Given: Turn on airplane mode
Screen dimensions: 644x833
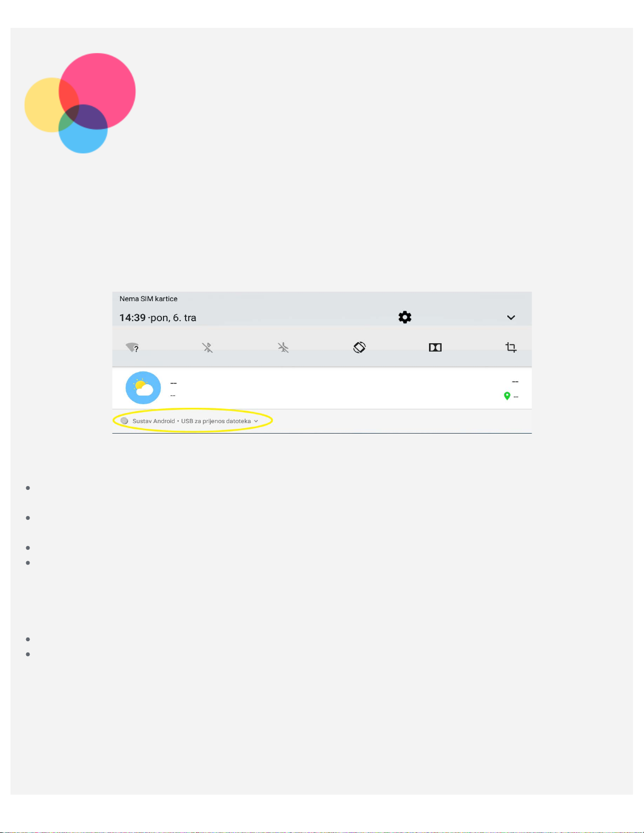Looking at the screenshot, I should 283,347.
